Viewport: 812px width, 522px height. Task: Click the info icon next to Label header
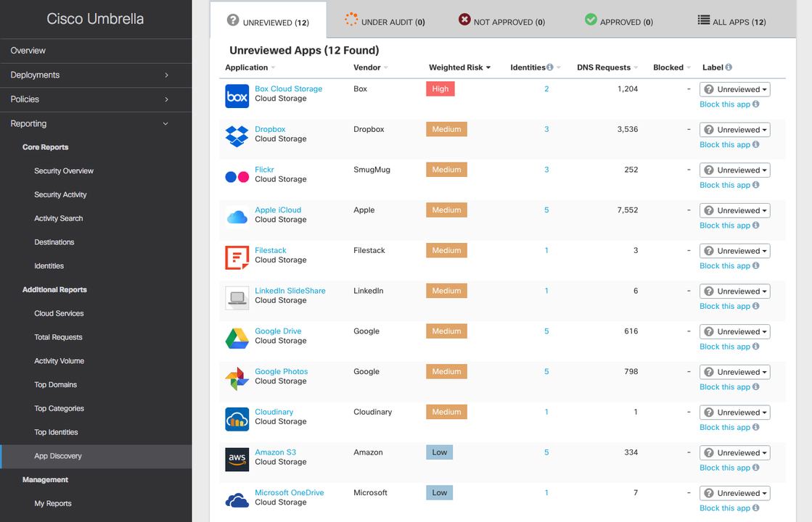click(729, 67)
